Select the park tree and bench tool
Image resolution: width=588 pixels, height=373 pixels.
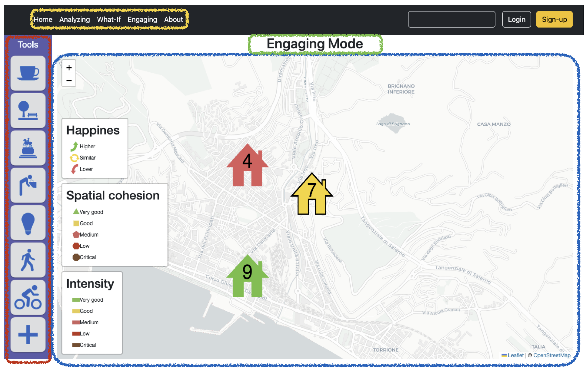(28, 110)
